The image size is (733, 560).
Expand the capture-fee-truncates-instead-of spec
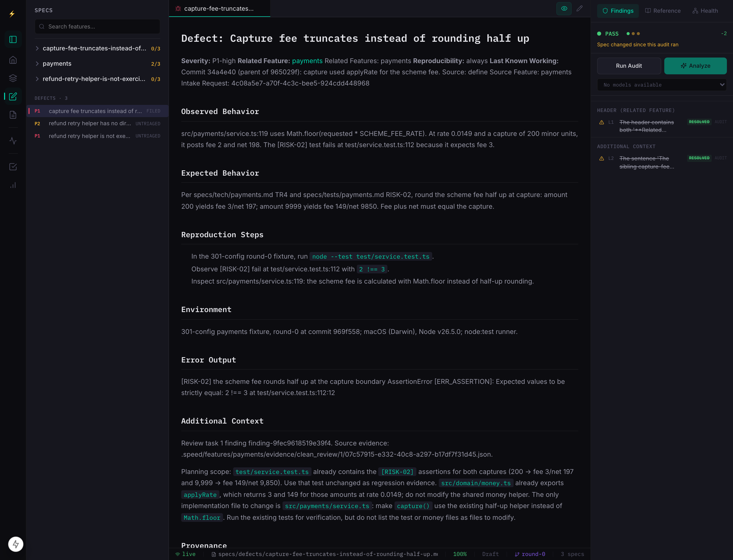tap(97, 48)
